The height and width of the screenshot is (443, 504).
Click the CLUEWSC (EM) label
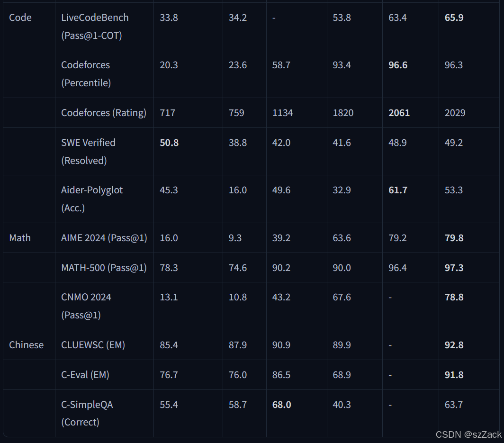(x=93, y=344)
